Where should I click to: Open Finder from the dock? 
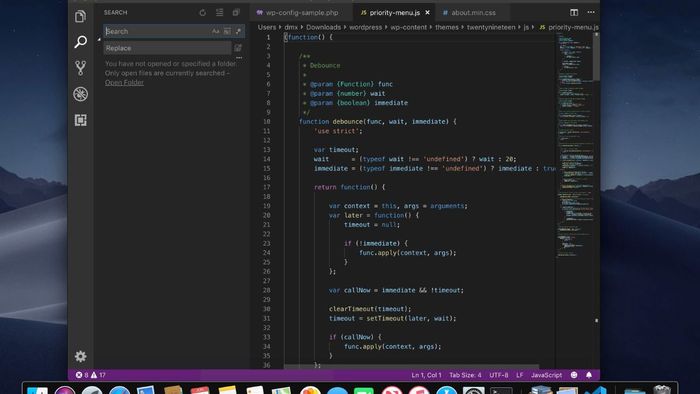[37, 390]
